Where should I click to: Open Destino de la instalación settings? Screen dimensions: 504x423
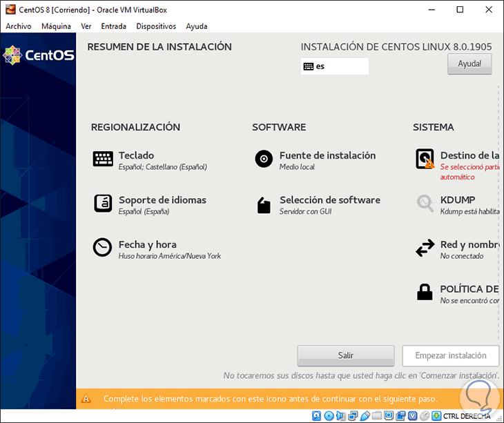pos(469,155)
